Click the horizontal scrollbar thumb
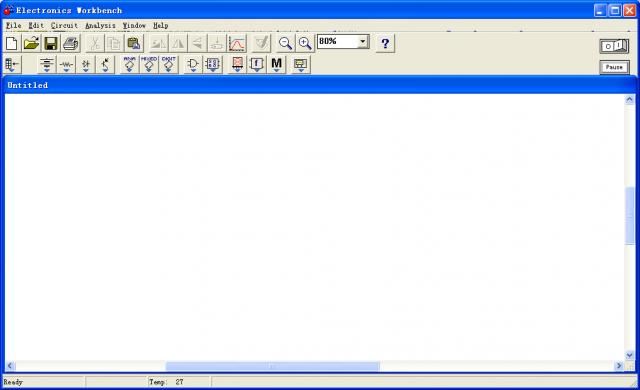 click(273, 366)
